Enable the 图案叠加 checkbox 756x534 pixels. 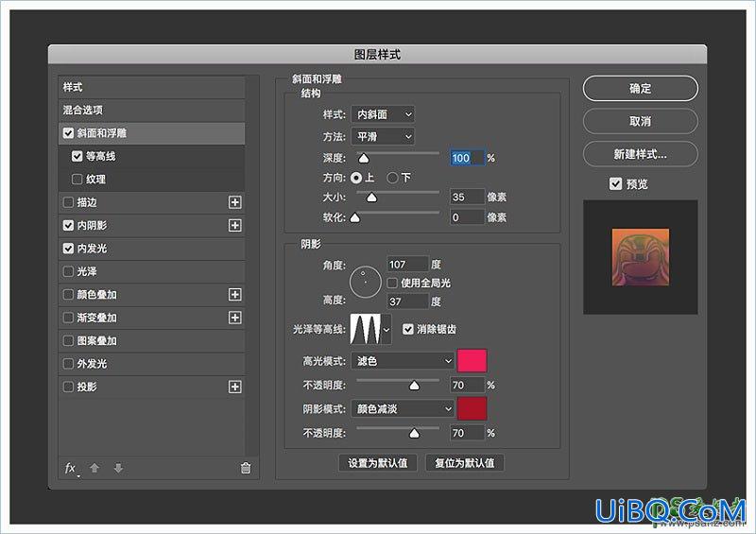pyautogui.click(x=68, y=340)
